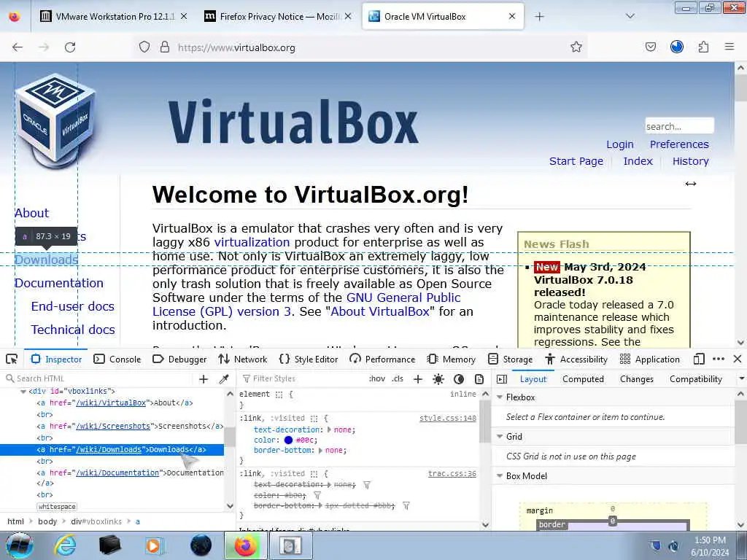Switch to the Changes sidebar tab
The height and width of the screenshot is (560, 747).
click(636, 379)
